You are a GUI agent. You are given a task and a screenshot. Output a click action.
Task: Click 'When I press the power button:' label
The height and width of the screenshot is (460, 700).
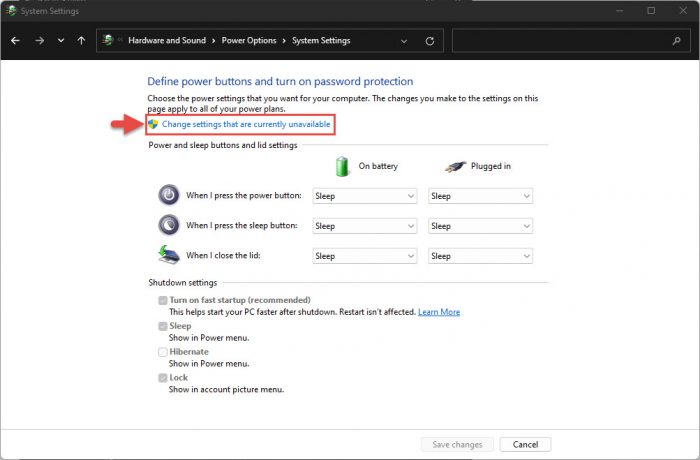pyautogui.click(x=244, y=196)
